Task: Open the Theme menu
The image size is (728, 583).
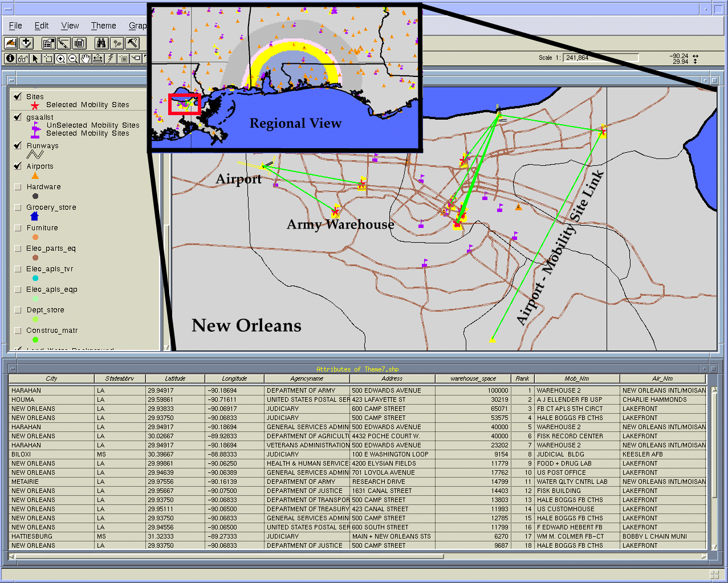Action: 104,26
